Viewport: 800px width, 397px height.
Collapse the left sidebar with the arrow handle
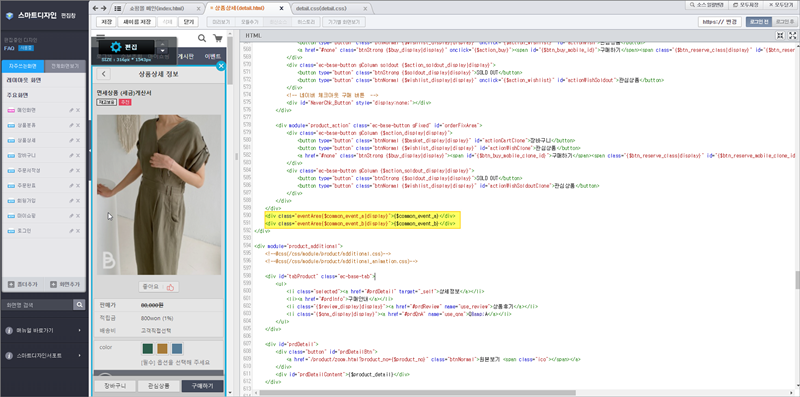click(x=90, y=151)
